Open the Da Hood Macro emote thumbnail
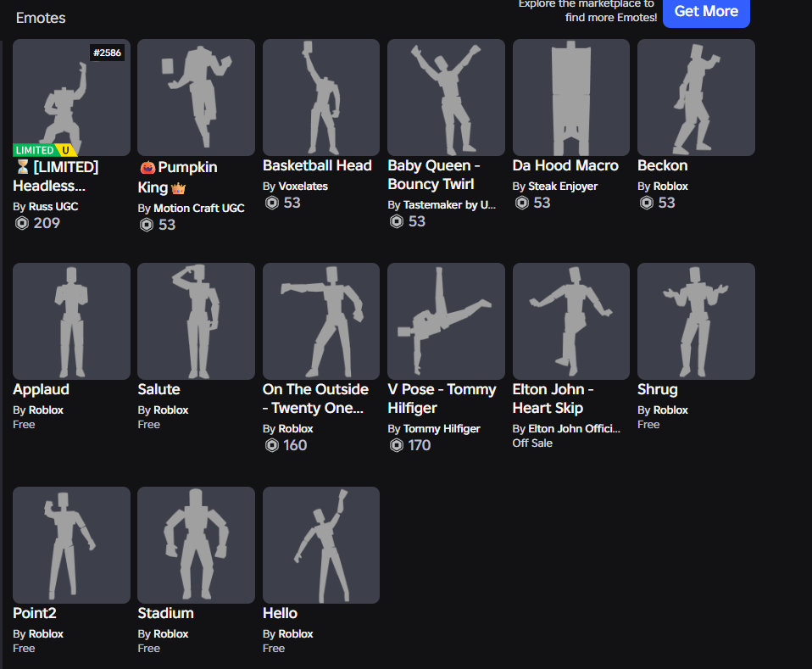812x669 pixels. pyautogui.click(x=571, y=98)
